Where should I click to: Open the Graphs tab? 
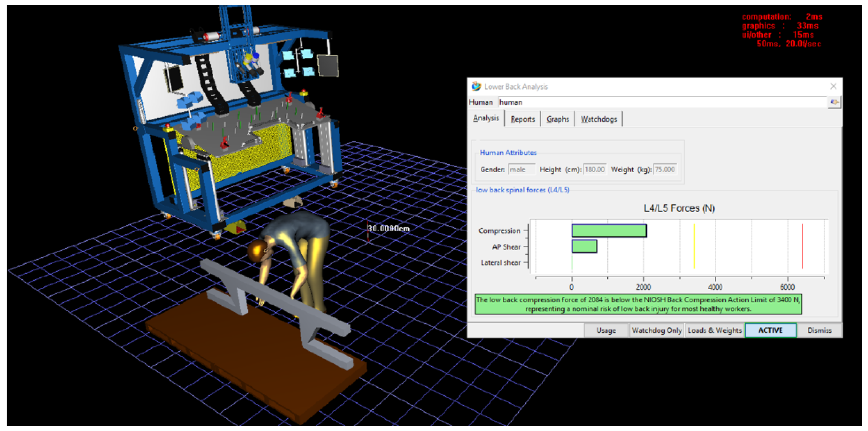[x=558, y=119]
